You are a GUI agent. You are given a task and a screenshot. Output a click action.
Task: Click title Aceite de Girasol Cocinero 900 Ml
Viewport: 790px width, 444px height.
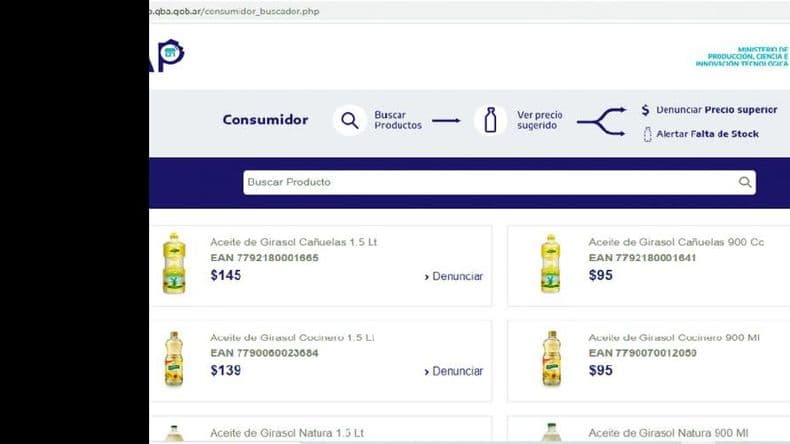674,337
